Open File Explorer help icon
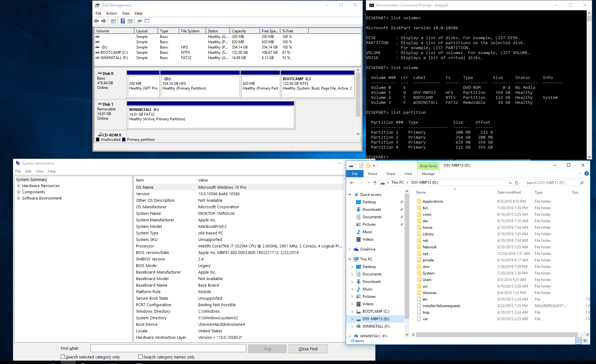The width and height of the screenshot is (596, 364). click(586, 174)
